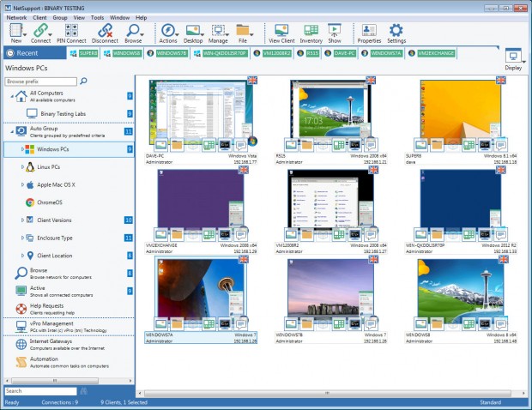The width and height of the screenshot is (532, 410).
Task: Select Binary Testing Labs group
Action: [69, 113]
